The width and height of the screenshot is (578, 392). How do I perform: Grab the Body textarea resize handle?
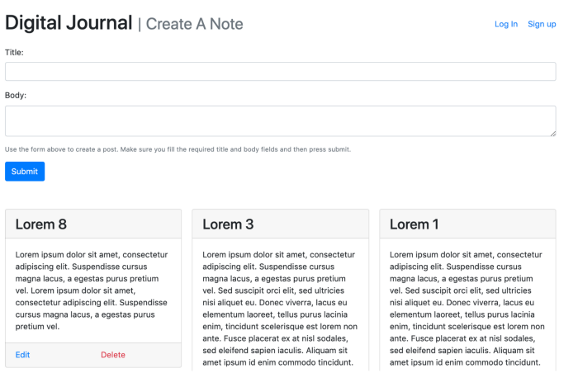[553, 134]
